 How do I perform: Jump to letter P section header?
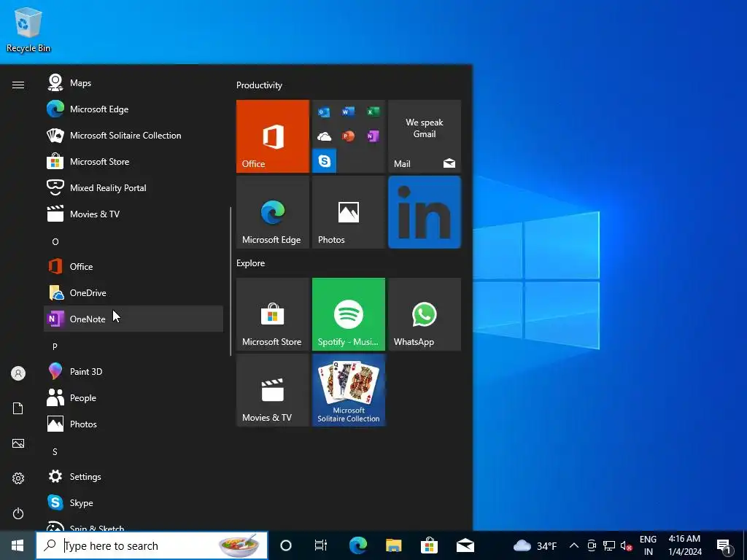click(55, 346)
